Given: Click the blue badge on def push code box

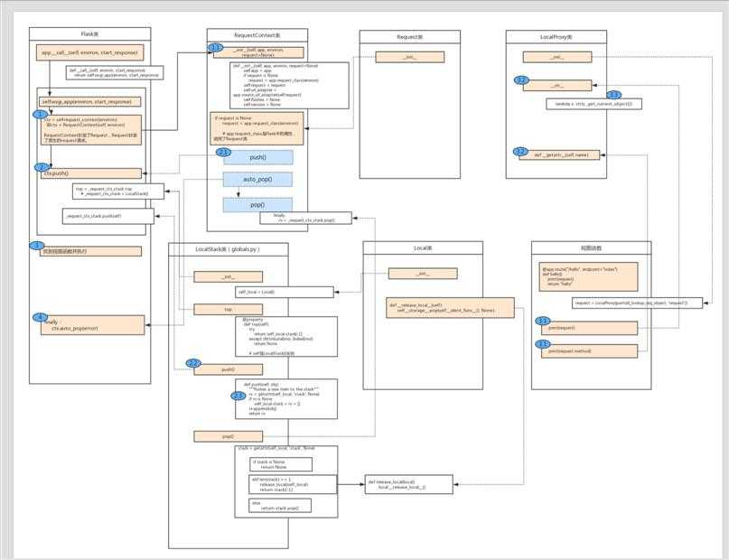Looking at the screenshot, I should point(238,396).
